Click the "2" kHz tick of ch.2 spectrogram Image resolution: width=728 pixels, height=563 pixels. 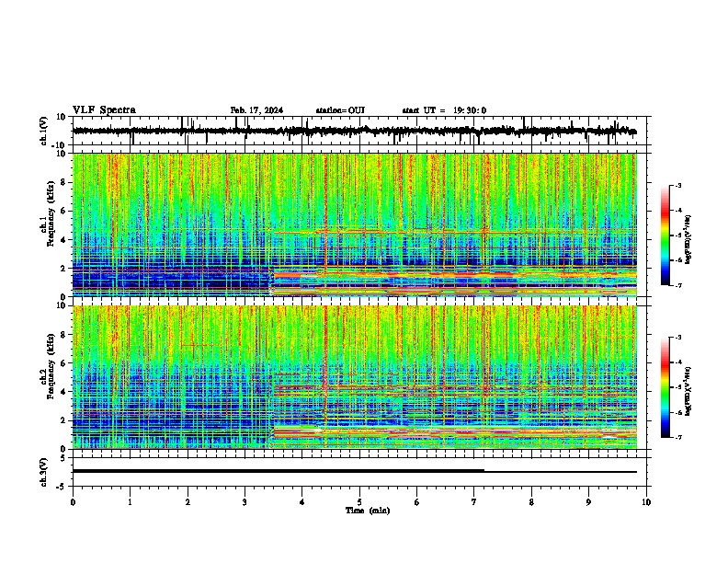[63, 420]
